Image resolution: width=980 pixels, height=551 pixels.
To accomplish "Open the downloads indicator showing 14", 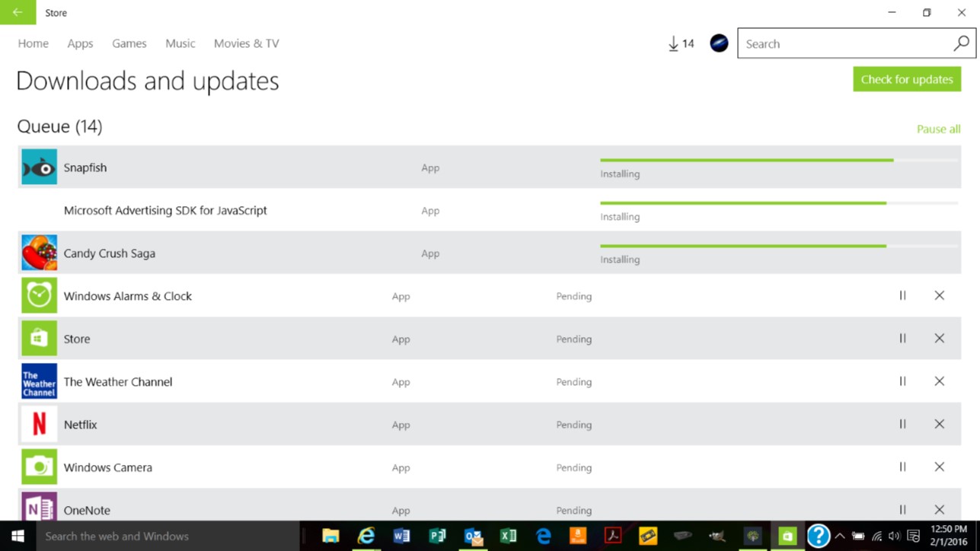I will 681,44.
